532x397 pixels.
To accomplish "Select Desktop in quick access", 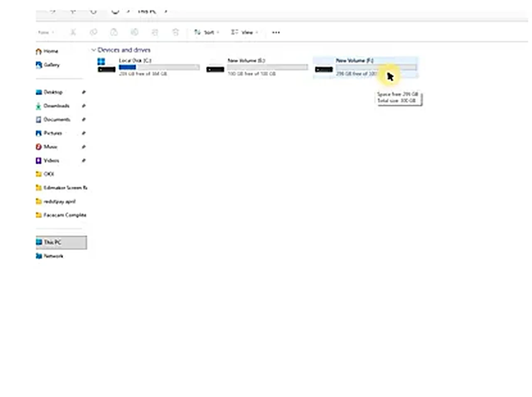I will coord(49,92).
